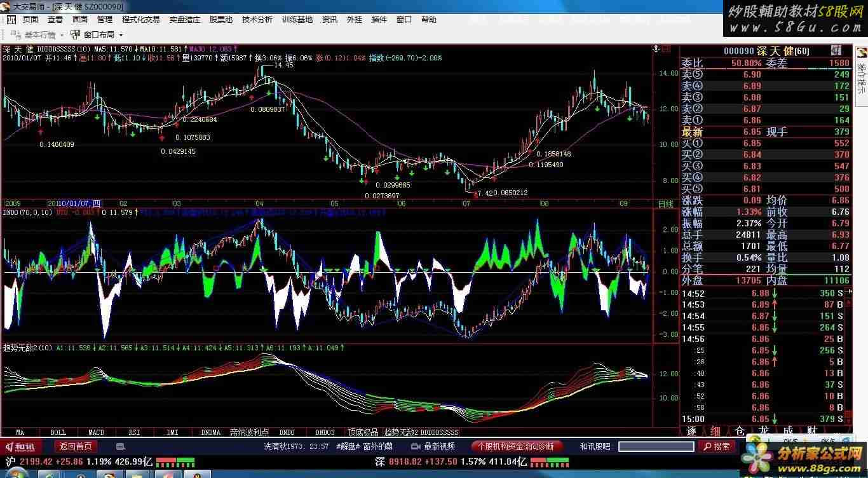Open the 帮助 menu

(429, 20)
